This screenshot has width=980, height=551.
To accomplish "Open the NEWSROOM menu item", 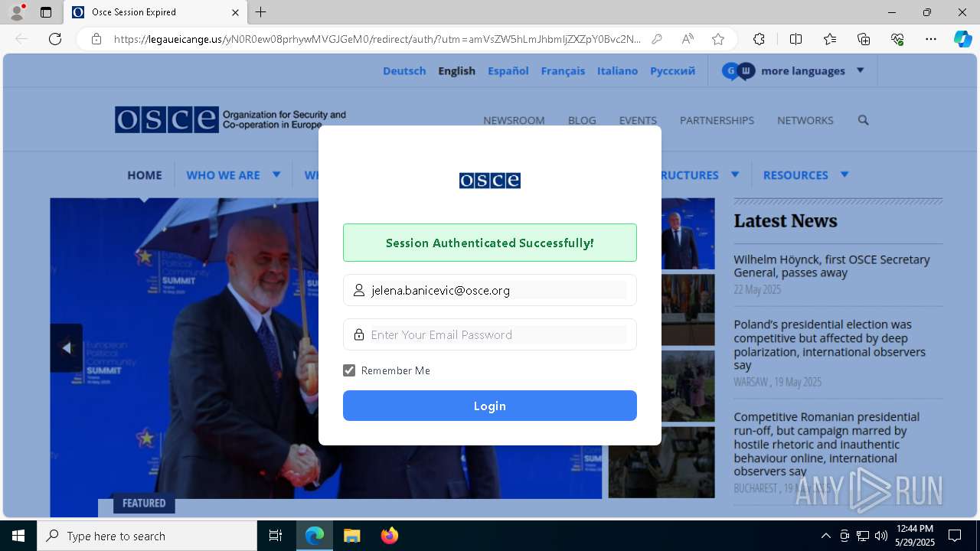I will pos(514,120).
